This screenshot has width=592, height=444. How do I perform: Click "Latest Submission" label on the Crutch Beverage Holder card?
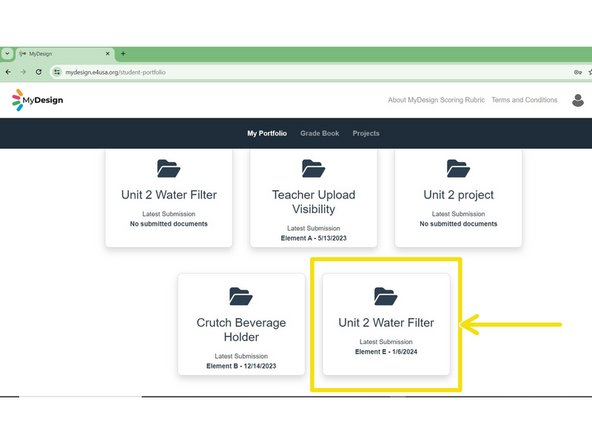pyautogui.click(x=241, y=356)
